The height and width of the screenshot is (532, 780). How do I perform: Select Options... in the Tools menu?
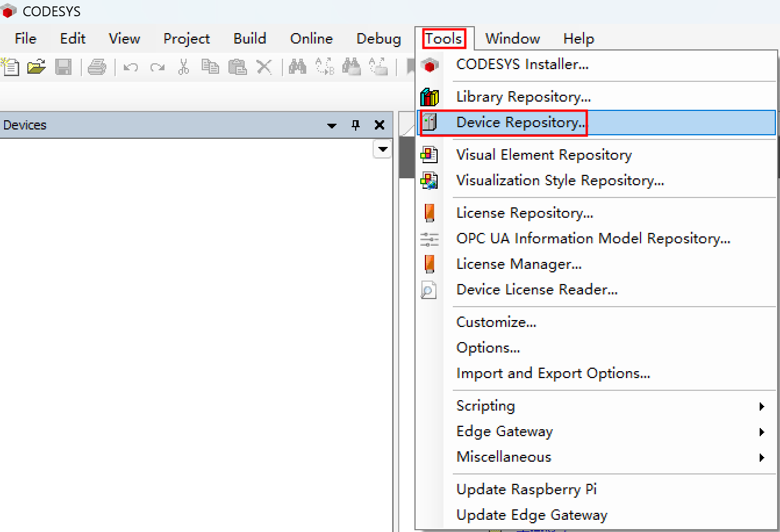tap(488, 348)
